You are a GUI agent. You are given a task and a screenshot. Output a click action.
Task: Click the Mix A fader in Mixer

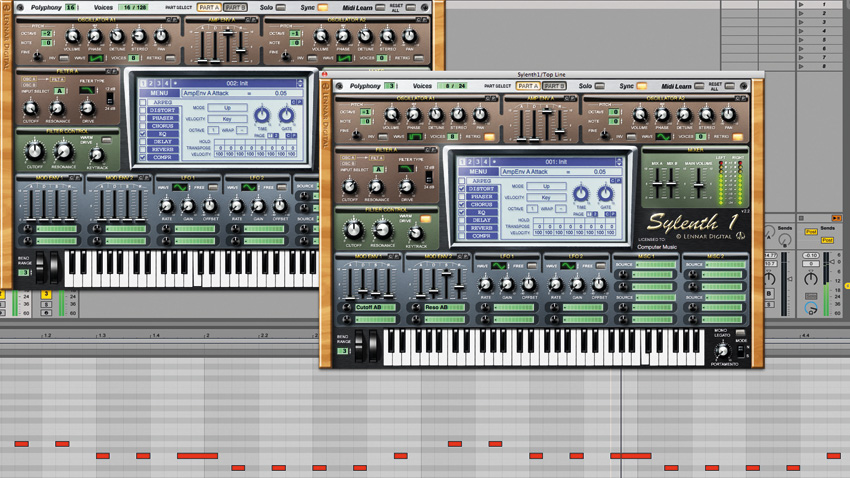pyautogui.click(x=658, y=184)
